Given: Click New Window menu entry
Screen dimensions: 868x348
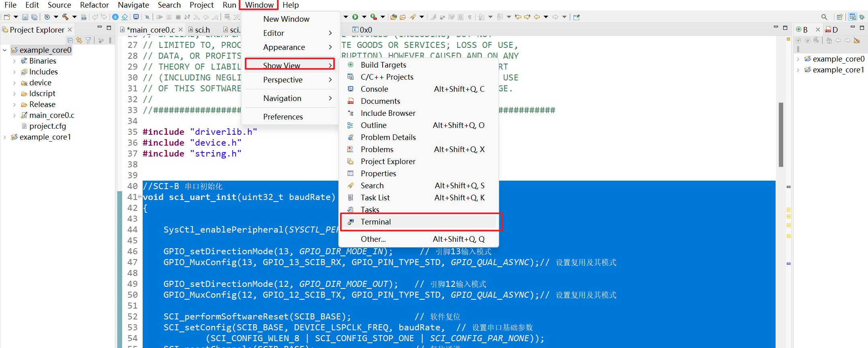Looking at the screenshot, I should pos(290,19).
